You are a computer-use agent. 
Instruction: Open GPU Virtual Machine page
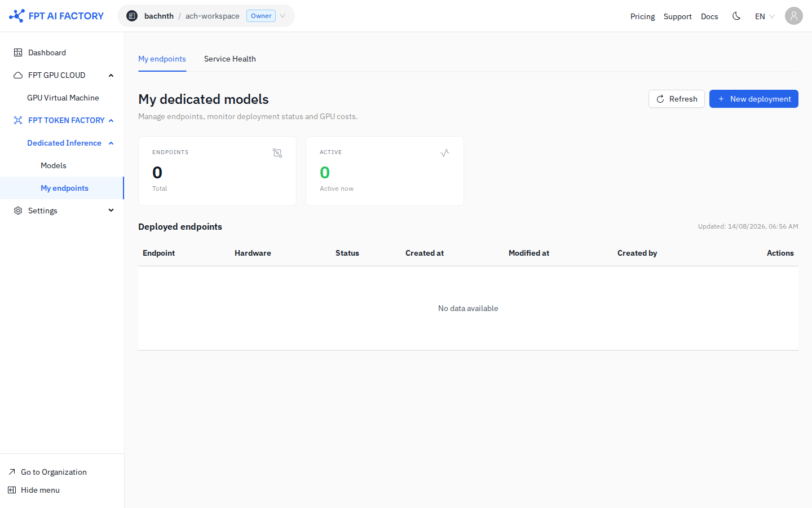(x=63, y=98)
